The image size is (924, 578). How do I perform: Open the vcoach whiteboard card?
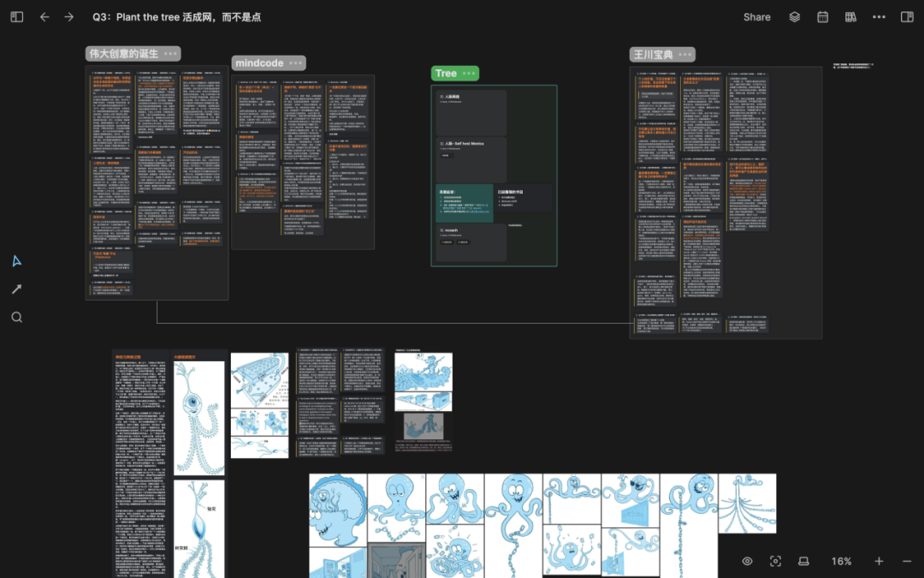tap(471, 241)
